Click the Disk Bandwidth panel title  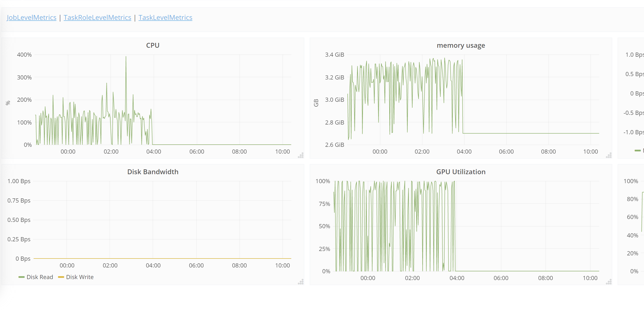point(153,172)
